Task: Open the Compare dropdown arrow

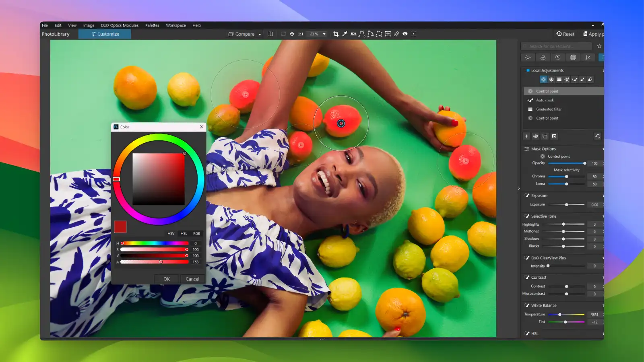Action: pos(260,35)
